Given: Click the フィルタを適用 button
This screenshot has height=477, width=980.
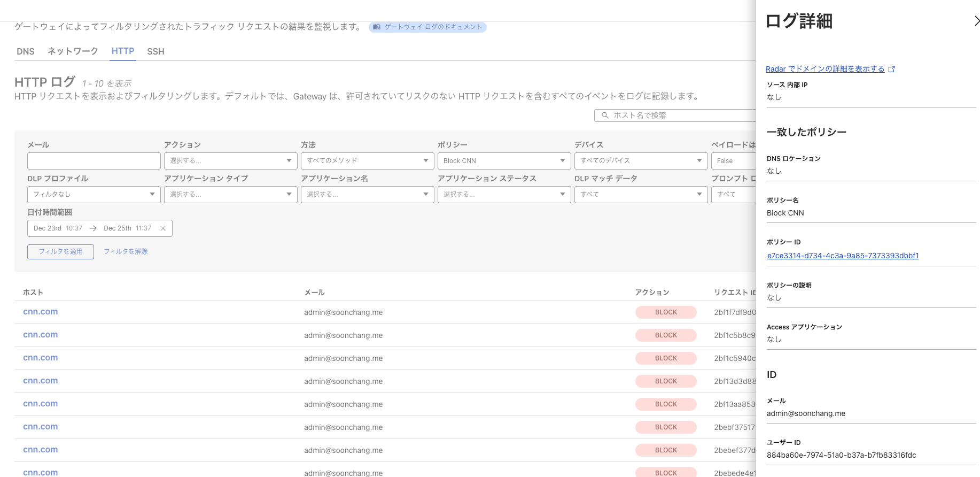Looking at the screenshot, I should coord(60,252).
